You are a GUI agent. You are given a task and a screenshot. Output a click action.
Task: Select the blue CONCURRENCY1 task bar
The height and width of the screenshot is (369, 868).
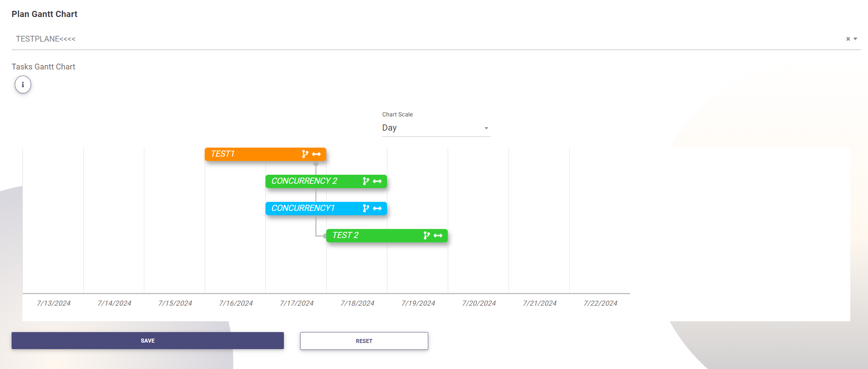pos(311,208)
